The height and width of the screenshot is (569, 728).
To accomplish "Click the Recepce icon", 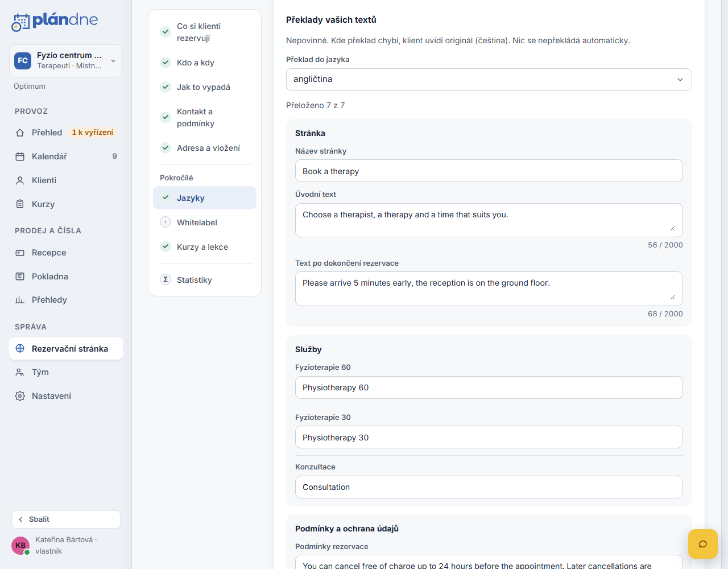I will tap(20, 253).
